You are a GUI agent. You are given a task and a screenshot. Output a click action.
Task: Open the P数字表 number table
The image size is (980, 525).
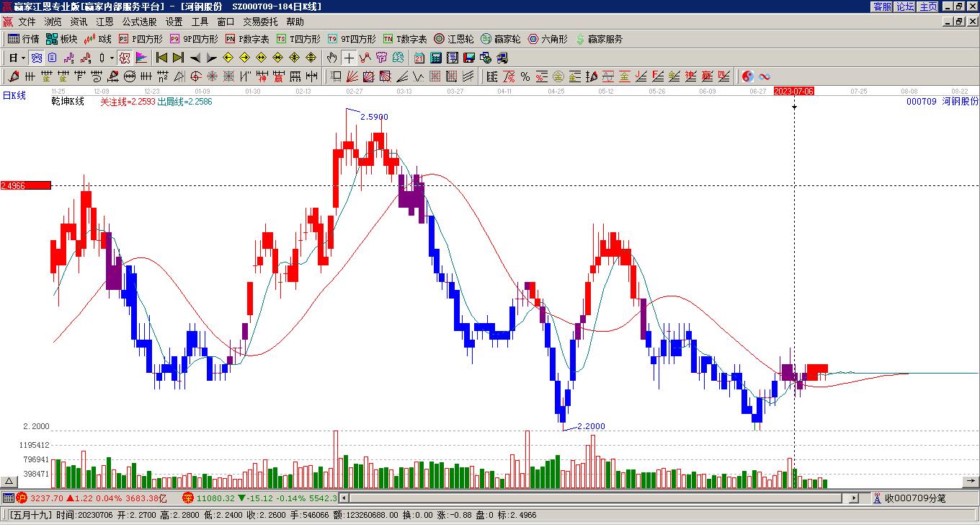(x=247, y=39)
